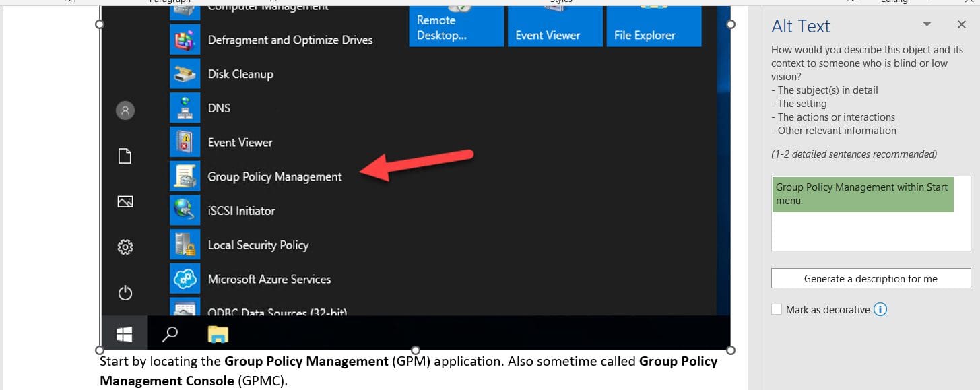This screenshot has height=390, width=980.
Task: Tick the Mark as decorative checkbox
Action: pos(777,310)
